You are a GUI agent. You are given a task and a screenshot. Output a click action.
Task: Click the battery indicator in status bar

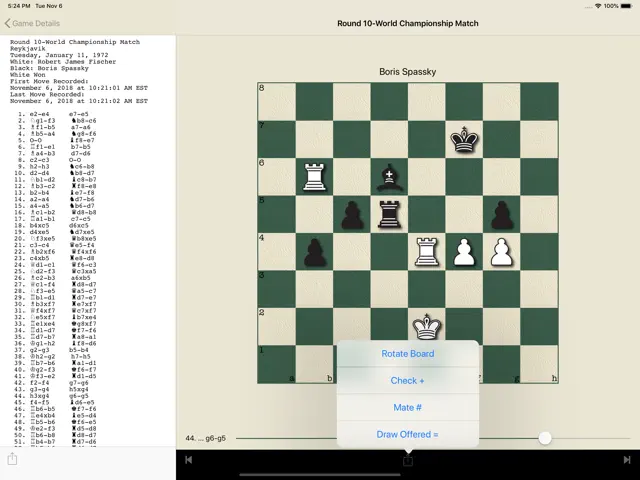tap(626, 6)
